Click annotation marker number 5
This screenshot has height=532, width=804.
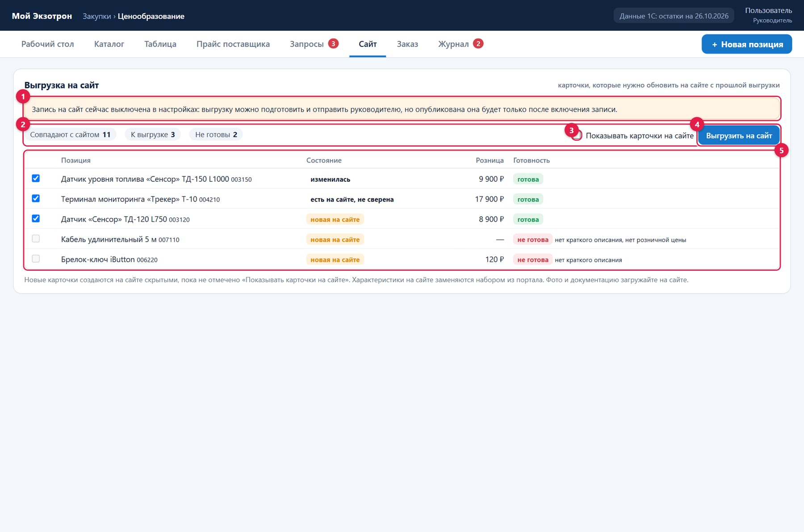coord(781,151)
